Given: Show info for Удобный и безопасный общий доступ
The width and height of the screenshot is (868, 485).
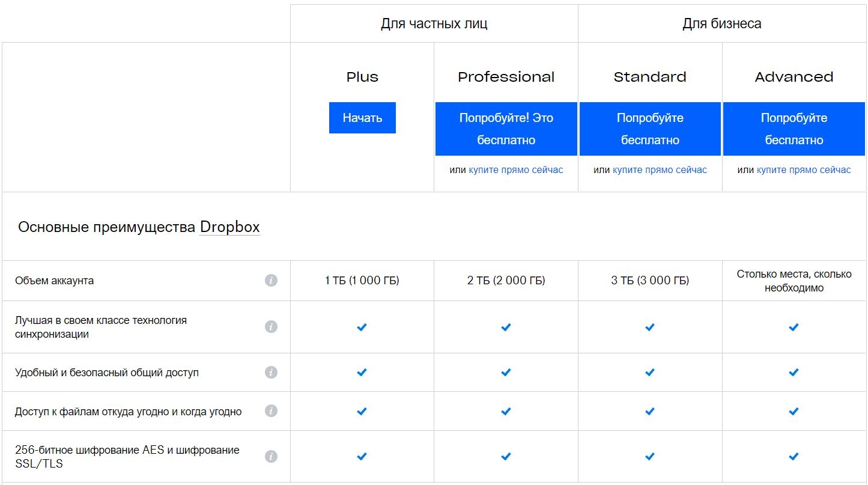Looking at the screenshot, I should coord(271,372).
